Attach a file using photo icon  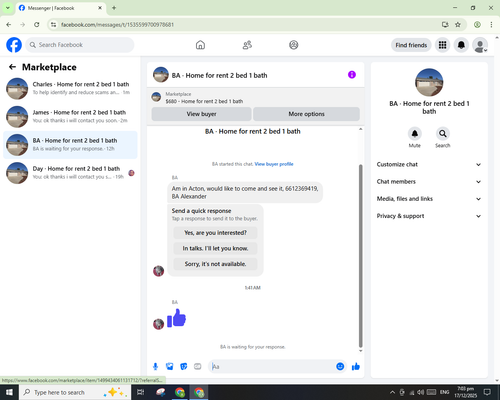[x=170, y=367]
